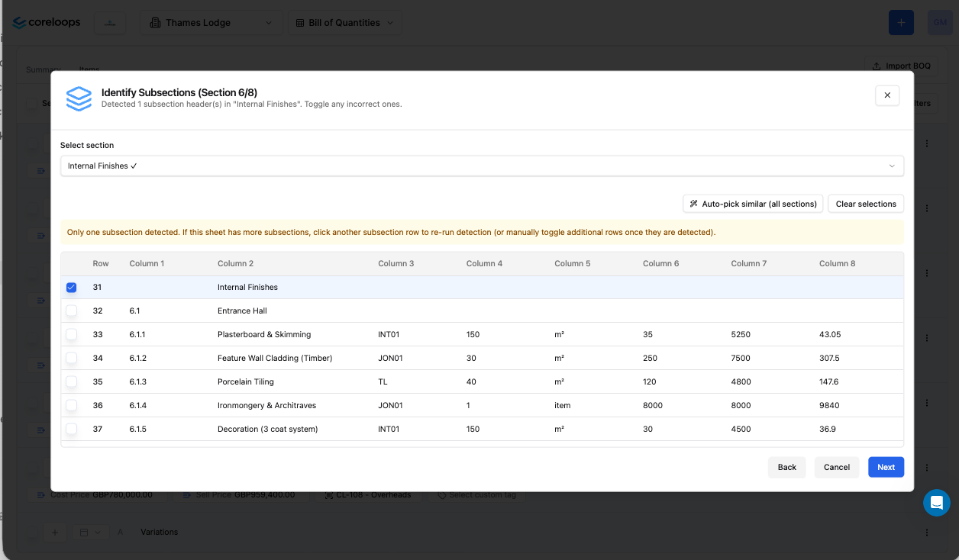
Task: Tick checkbox for row 33 Plasterboard & Skimming
Action: (x=71, y=334)
